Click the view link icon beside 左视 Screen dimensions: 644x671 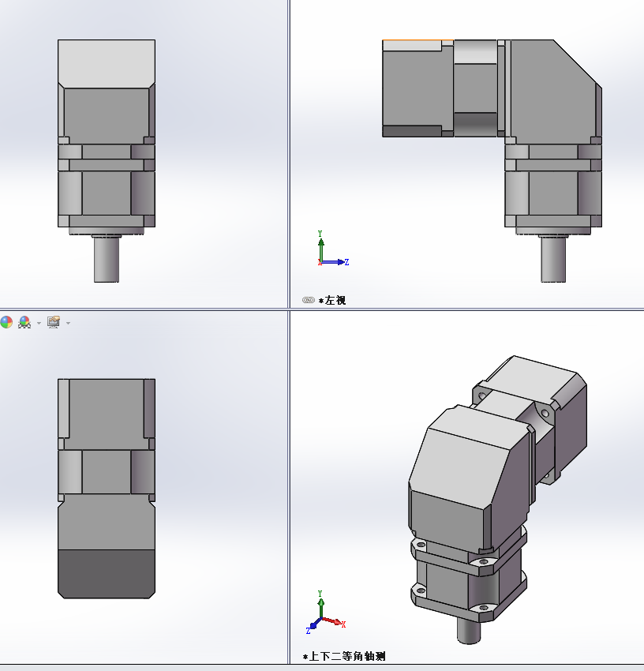(308, 300)
